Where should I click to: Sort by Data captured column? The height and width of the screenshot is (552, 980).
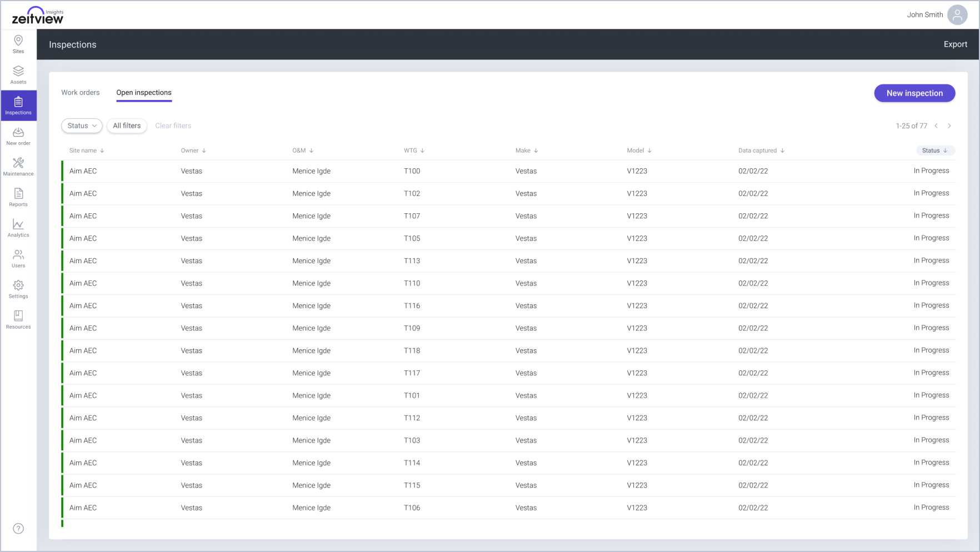point(762,150)
